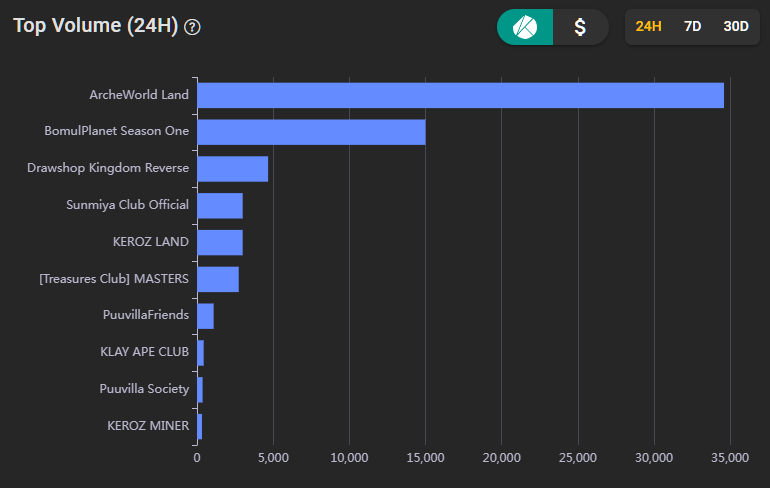Click the Puuvilla Society bar

pos(200,390)
